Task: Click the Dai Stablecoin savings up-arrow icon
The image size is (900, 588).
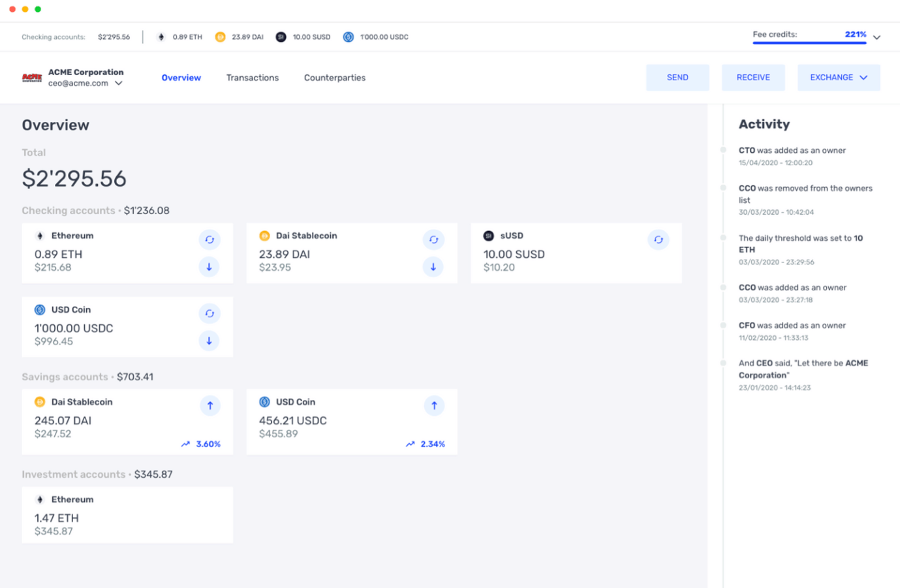Action: pos(209,406)
